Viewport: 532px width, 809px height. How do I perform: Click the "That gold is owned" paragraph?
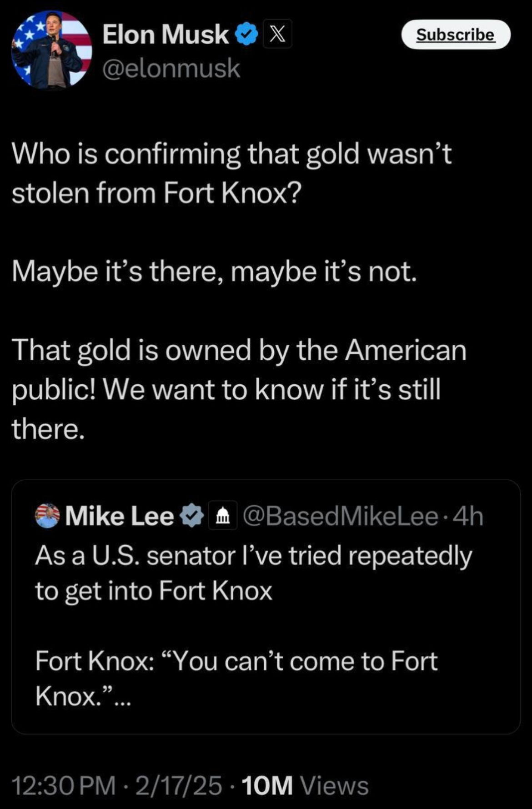[x=239, y=389]
